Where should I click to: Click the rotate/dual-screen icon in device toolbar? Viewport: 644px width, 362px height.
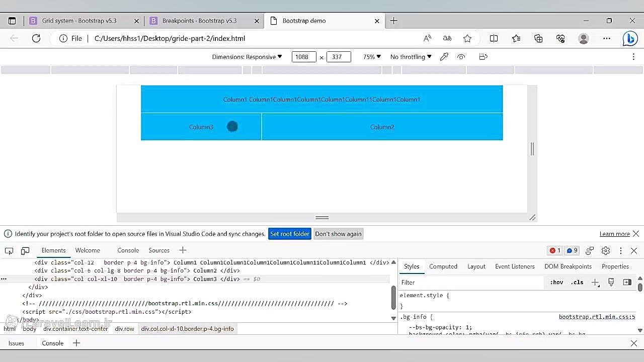point(483,57)
